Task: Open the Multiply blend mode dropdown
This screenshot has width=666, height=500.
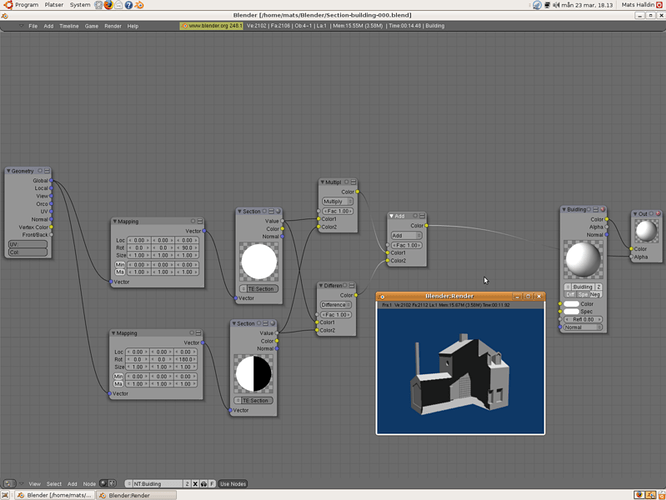Action: click(x=338, y=201)
